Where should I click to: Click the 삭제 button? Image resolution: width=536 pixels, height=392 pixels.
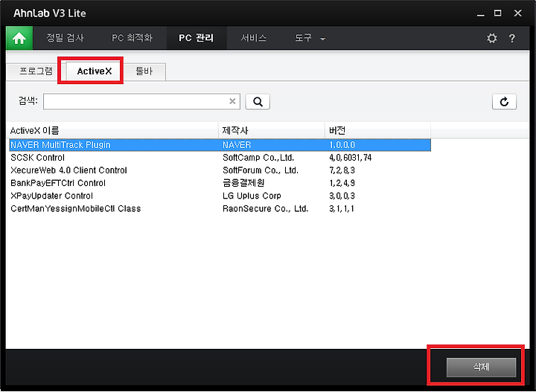(481, 367)
